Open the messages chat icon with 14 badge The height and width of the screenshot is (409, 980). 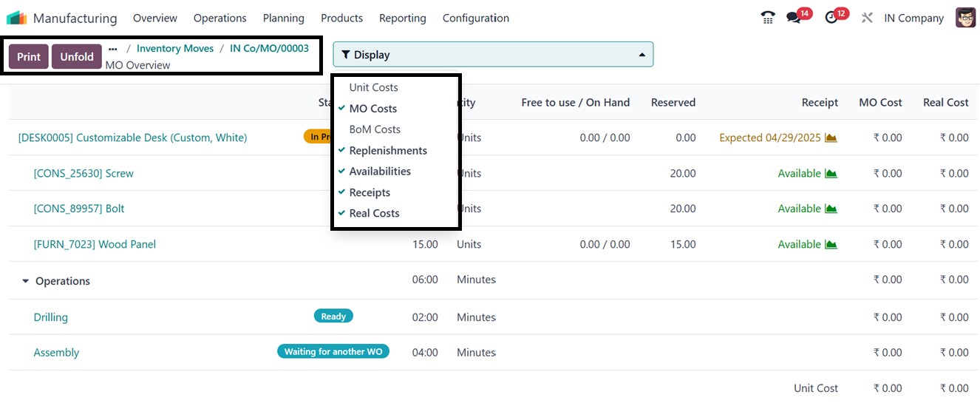click(794, 18)
